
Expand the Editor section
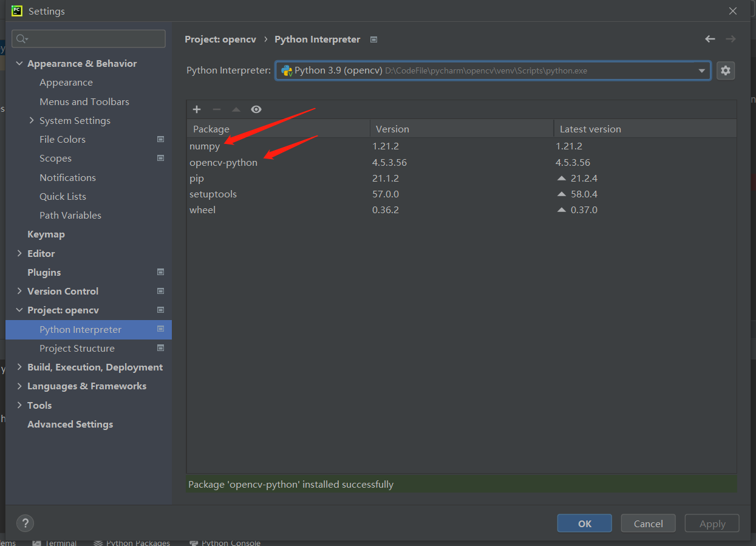19,253
